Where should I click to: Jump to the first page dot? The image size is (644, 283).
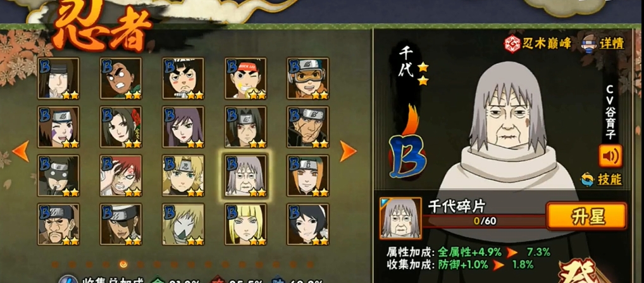click(54, 264)
